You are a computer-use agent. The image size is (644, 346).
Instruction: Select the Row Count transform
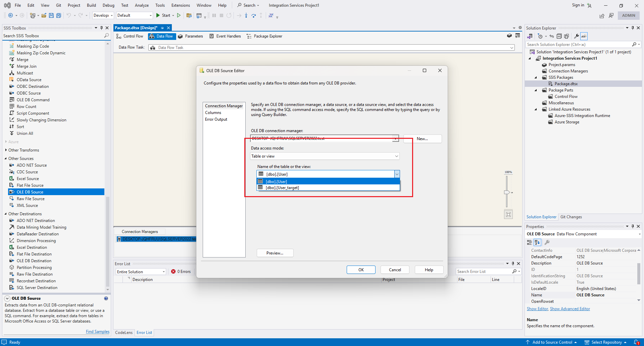click(x=27, y=107)
